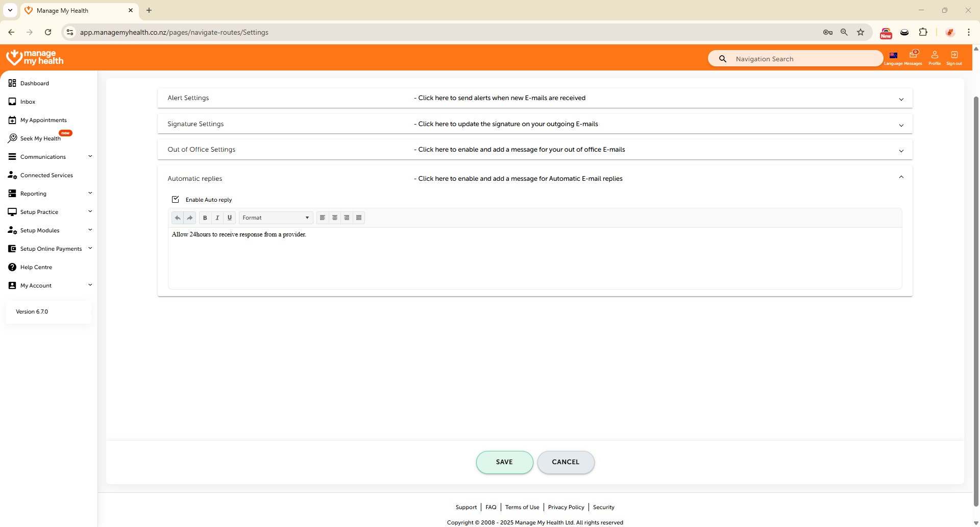Viewport: 980px width, 527px height.
Task: Click the Italic formatting icon
Action: point(217,218)
